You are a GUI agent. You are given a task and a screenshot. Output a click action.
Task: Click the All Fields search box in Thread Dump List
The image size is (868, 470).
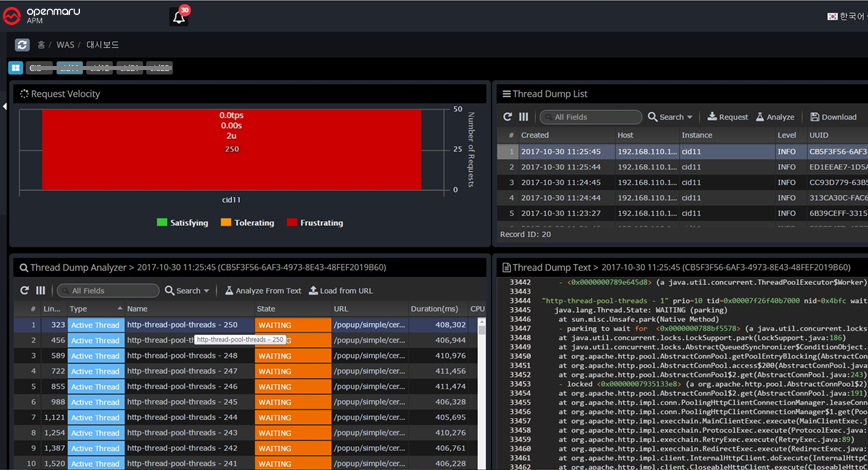592,117
